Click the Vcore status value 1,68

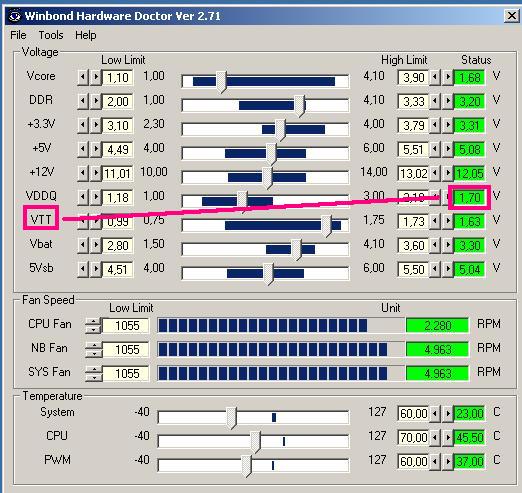[x=470, y=78]
